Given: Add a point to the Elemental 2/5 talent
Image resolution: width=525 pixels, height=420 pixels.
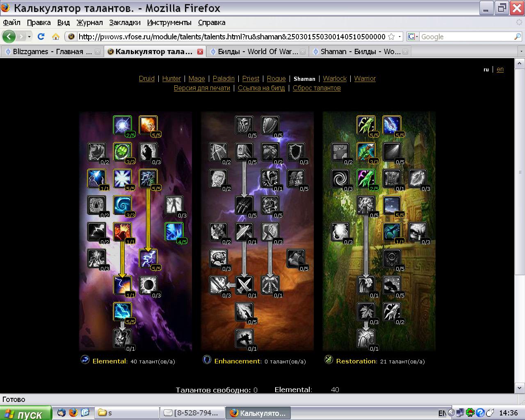Looking at the screenshot, I should pyautogui.click(x=122, y=126).
